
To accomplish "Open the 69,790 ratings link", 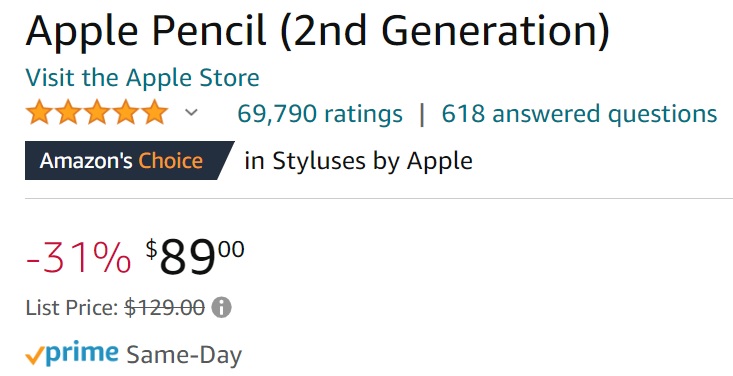I will tap(320, 114).
